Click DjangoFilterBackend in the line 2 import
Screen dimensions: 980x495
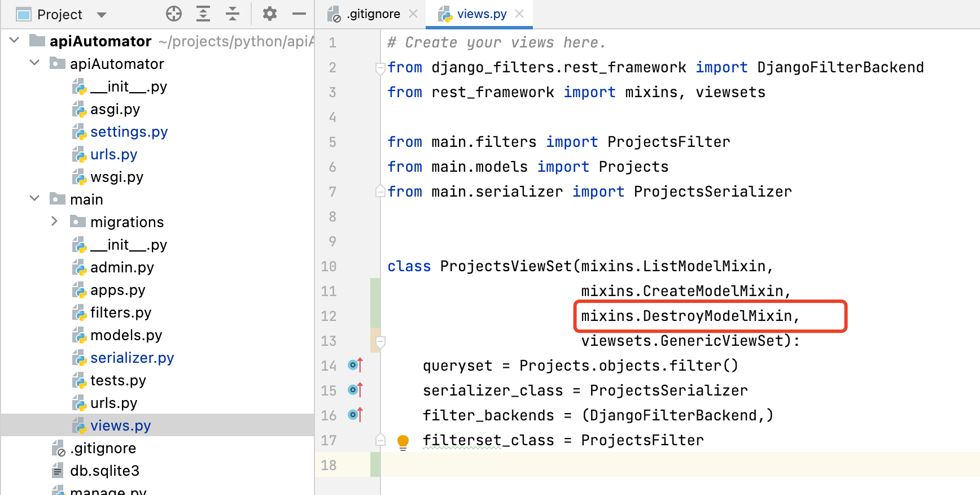point(840,67)
